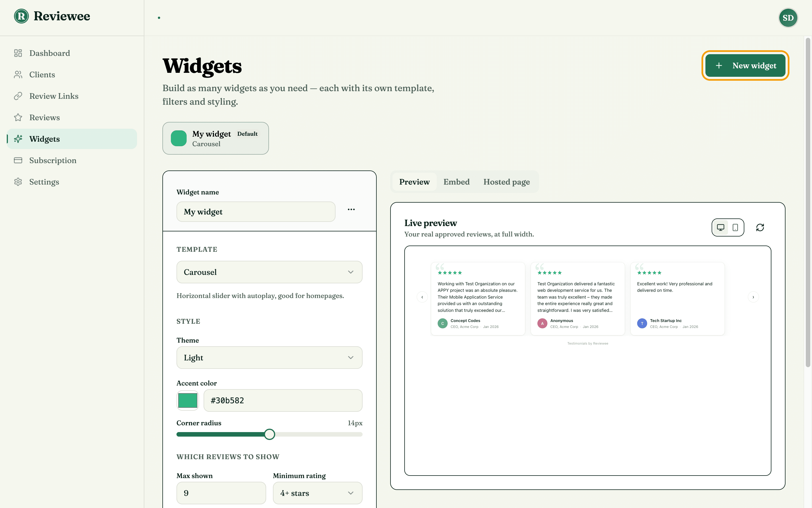Switch to the Preview tab
The width and height of the screenshot is (812, 508).
(x=414, y=182)
